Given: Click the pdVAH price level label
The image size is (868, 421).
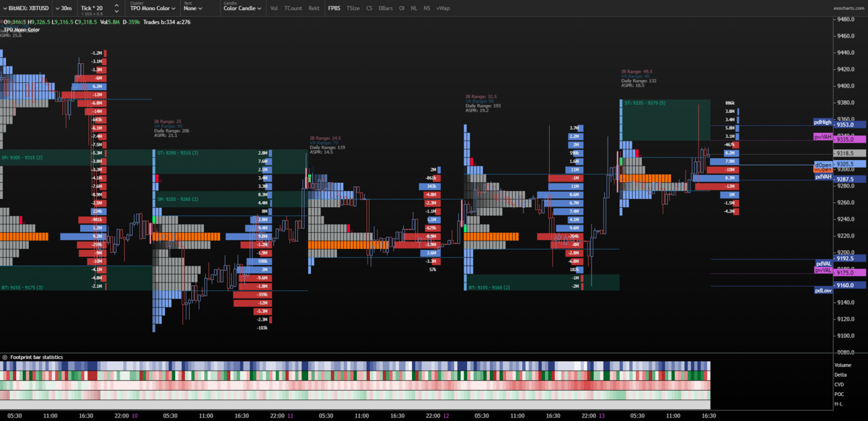Looking at the screenshot, I should tap(823, 177).
